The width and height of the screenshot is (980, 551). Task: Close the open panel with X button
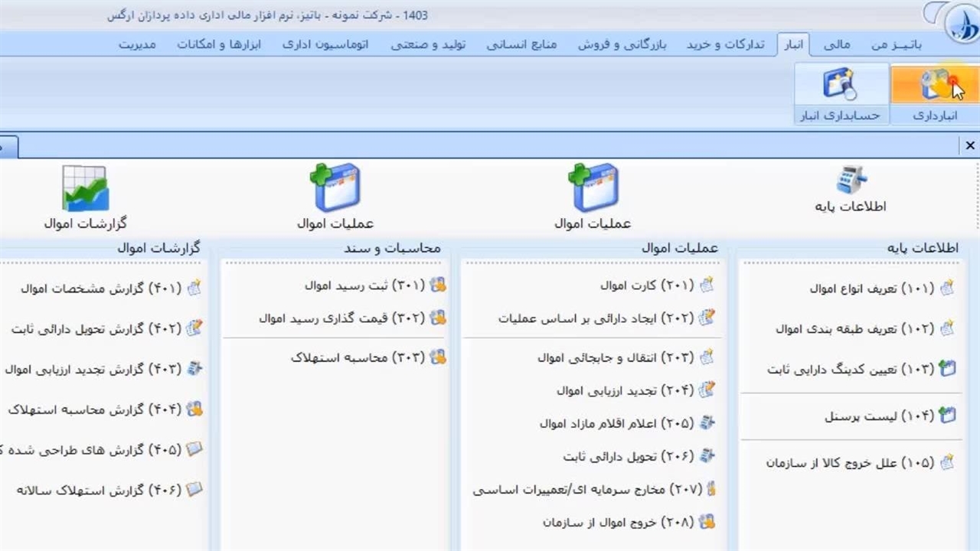(970, 145)
